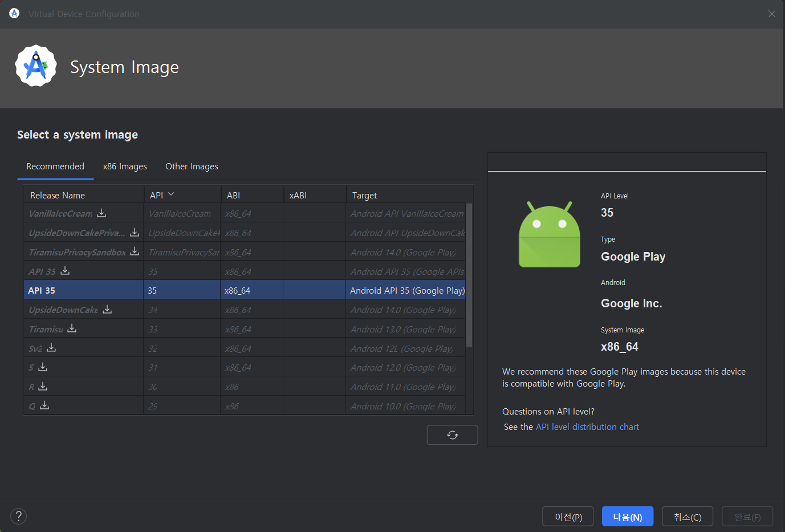Select 'Android API 35 (Google Play)' target cell
The height and width of the screenshot is (532, 785).
(x=407, y=290)
